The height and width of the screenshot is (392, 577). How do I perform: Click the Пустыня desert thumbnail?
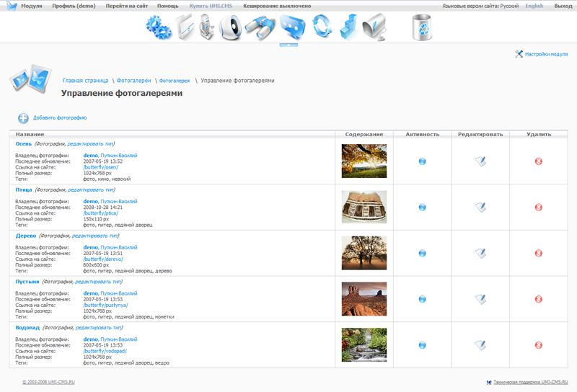364,299
